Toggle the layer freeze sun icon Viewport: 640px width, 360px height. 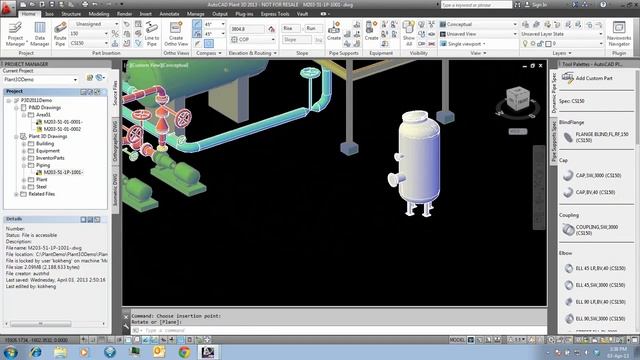coord(533,43)
